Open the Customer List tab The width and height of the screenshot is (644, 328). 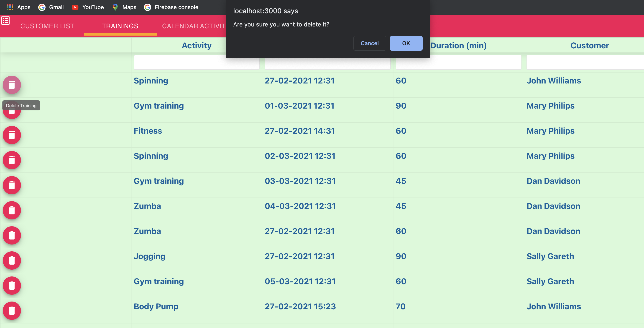pos(47,26)
